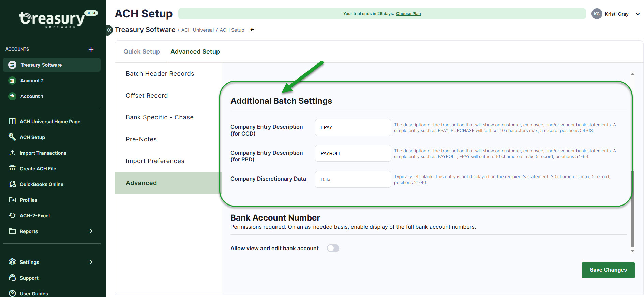644x297 pixels.
Task: Click the Support headset icon
Action: pyautogui.click(x=12, y=278)
